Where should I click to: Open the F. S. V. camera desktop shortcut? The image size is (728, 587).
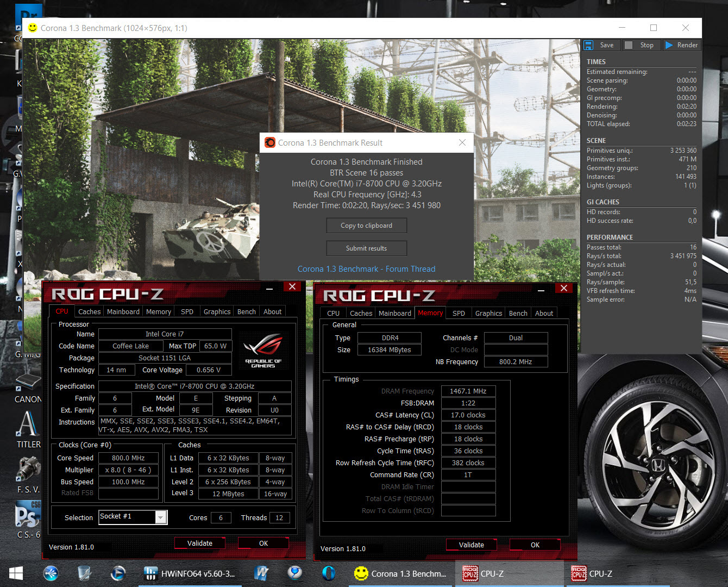[28, 474]
